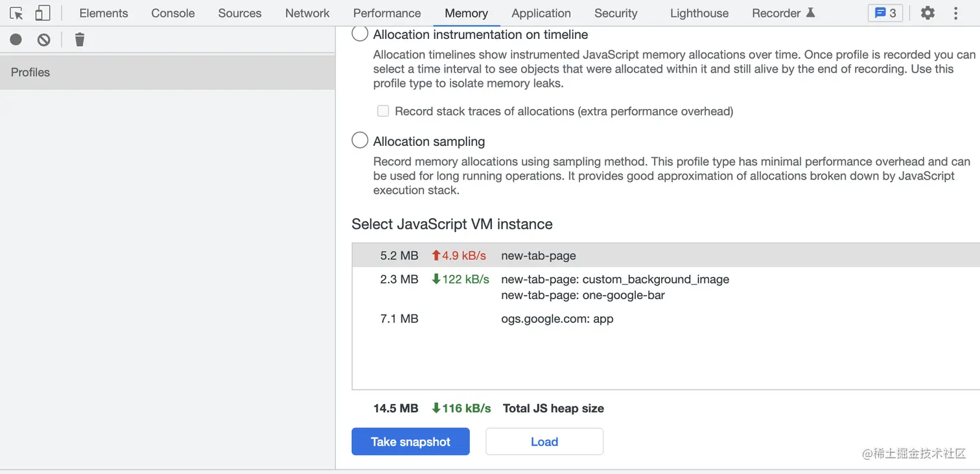The width and height of the screenshot is (980, 474).
Task: Select the new-tab-page VM instance row
Action: point(538,255)
